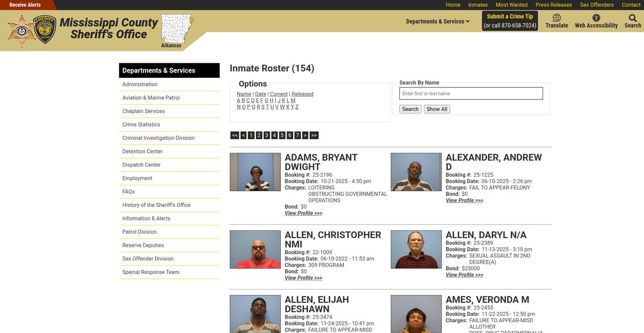Go to next page with > button
The height and width of the screenshot is (333, 644).
(305, 135)
